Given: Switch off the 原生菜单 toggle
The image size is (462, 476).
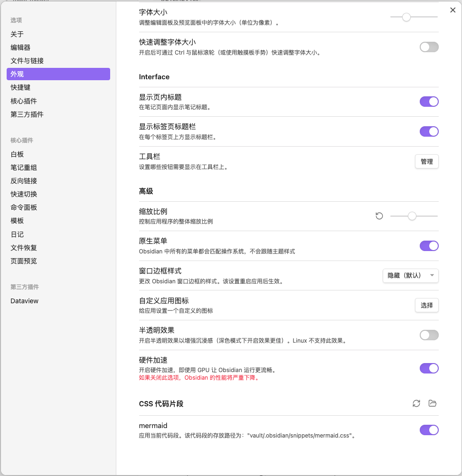Looking at the screenshot, I should pos(429,246).
